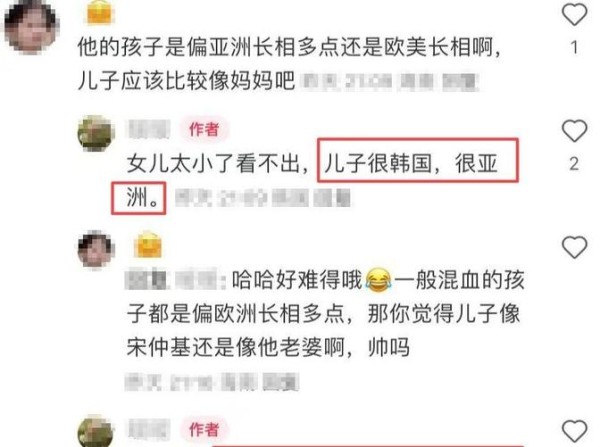Image resolution: width=600 pixels, height=447 pixels.
Task: Open the top commenter's profile avatar
Action: [31, 26]
